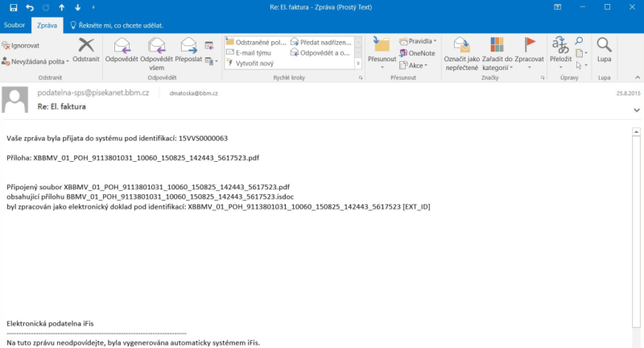Choose 'Předat nadřízen...' quick step
This screenshot has height=348, width=644.
coord(321,43)
